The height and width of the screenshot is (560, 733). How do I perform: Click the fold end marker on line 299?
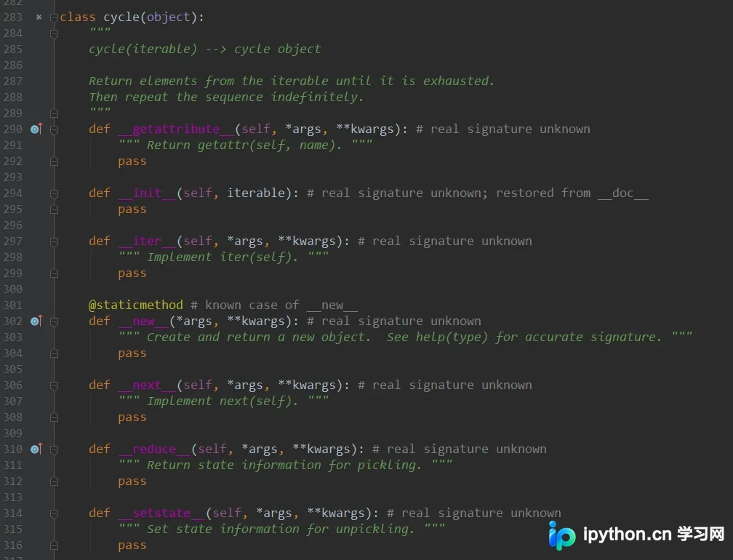[x=54, y=274]
